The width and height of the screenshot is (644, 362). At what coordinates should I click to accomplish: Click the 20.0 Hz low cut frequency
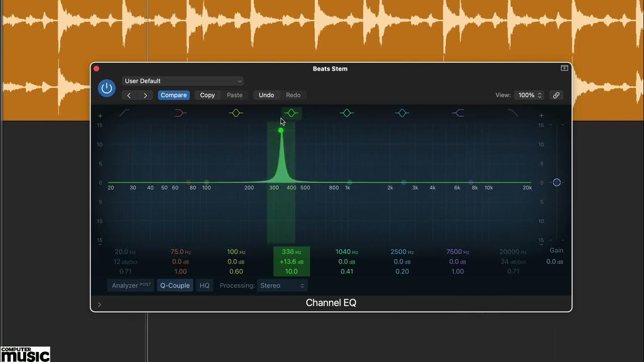click(x=125, y=252)
